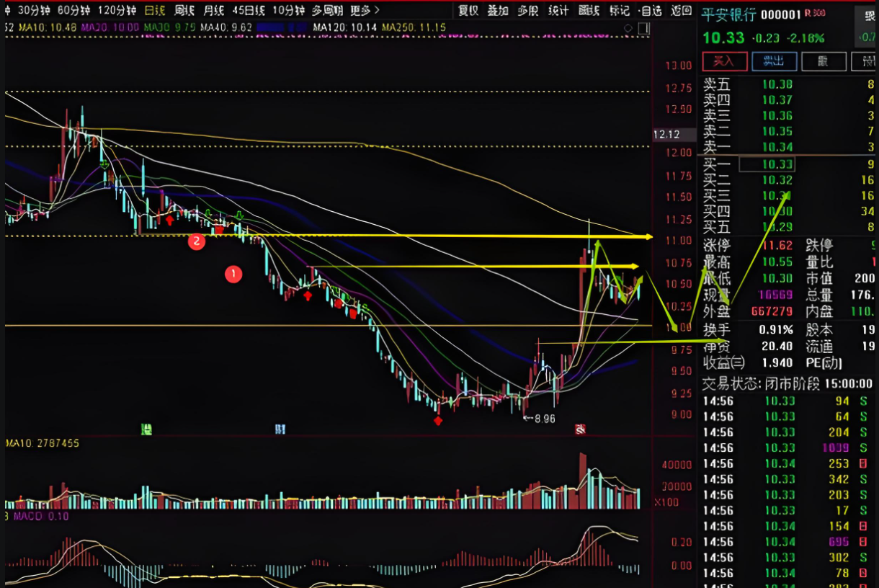Click the red S marker on date axis

click(580, 429)
